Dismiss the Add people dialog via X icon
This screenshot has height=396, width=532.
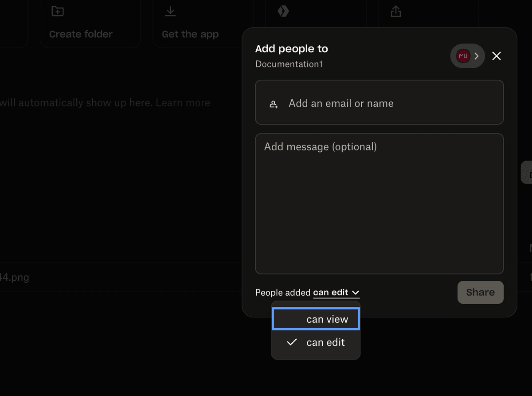[496, 56]
